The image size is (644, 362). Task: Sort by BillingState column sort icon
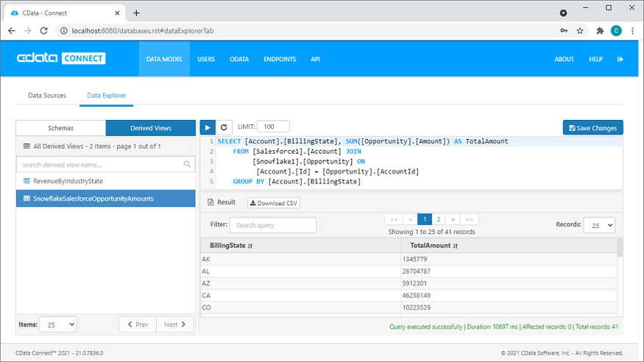pyautogui.click(x=250, y=246)
